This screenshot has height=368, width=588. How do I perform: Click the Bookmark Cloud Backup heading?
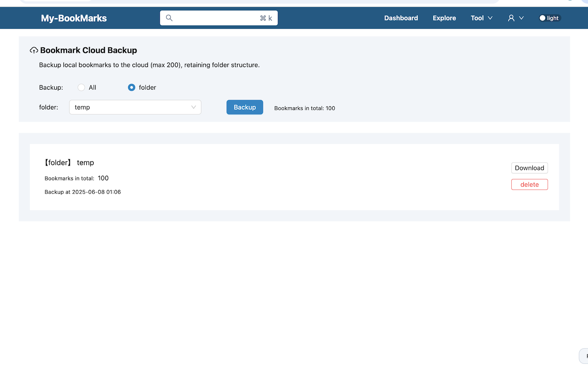[89, 50]
